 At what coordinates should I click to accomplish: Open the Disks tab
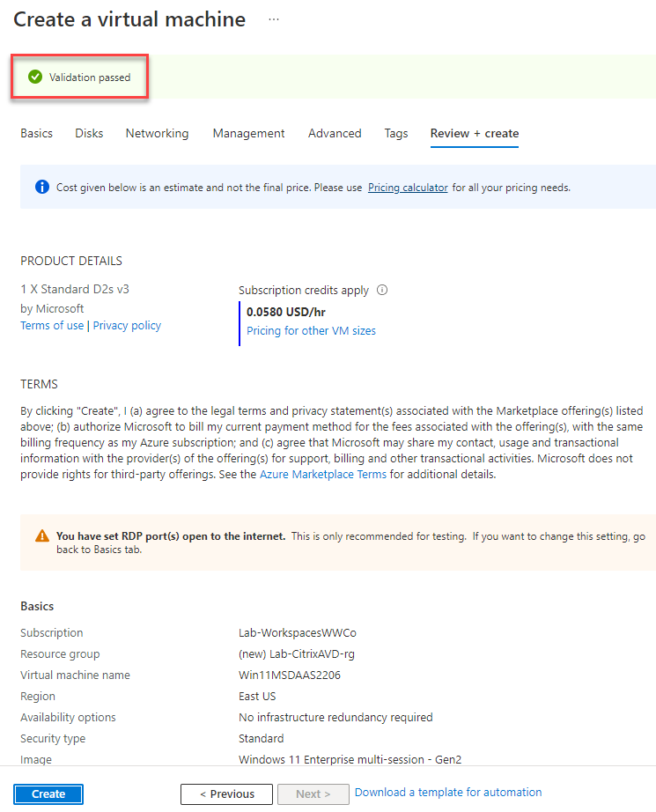pos(89,133)
